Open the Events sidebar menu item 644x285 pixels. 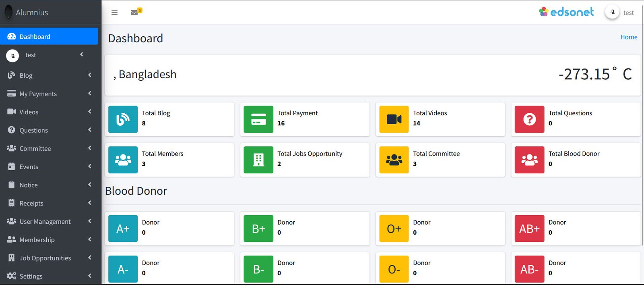pyautogui.click(x=29, y=167)
